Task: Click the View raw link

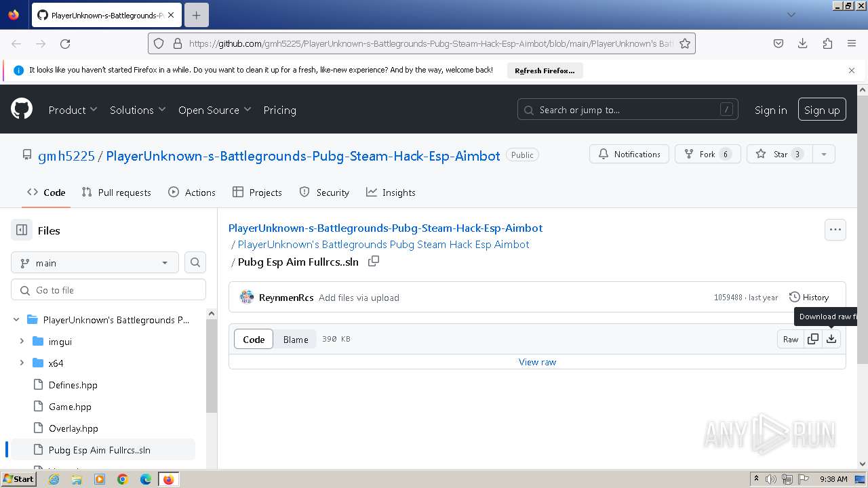Action: 537,362
